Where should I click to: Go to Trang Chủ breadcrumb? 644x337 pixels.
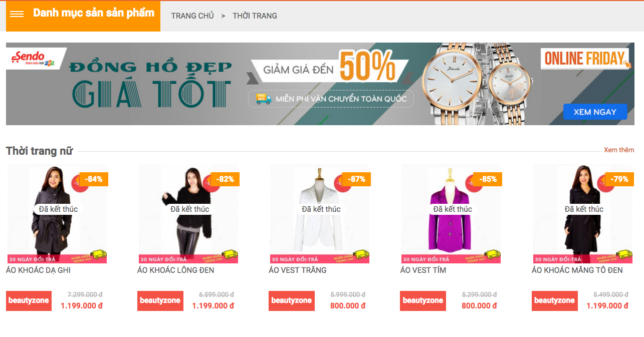192,16
